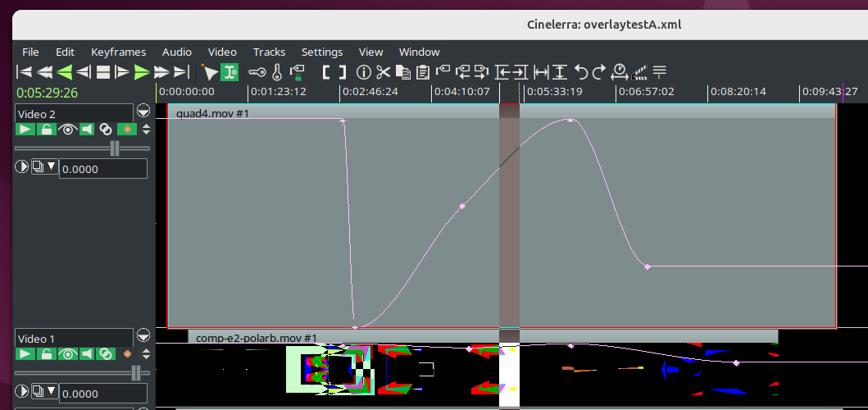
Task: Select the I-beam cut and paste mode
Action: pos(230,72)
